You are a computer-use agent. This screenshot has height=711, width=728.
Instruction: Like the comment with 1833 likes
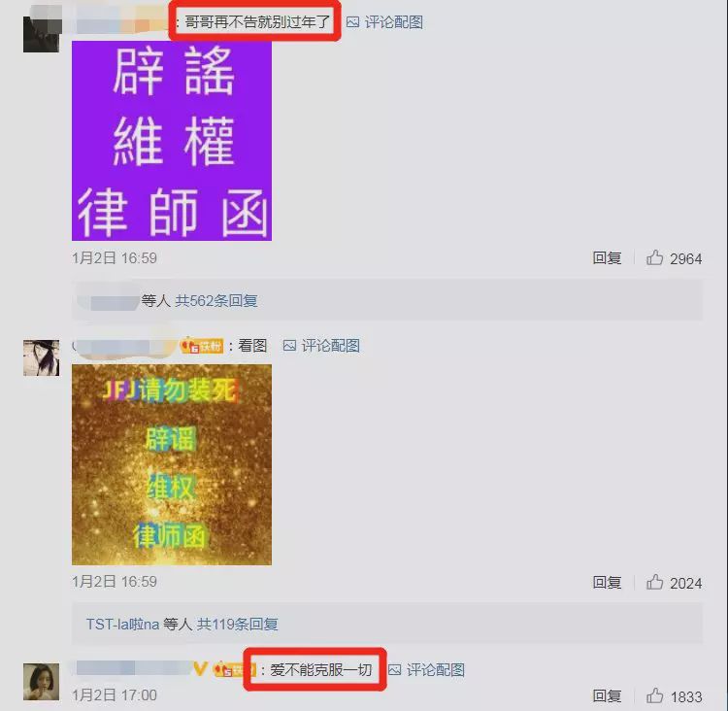click(x=654, y=695)
